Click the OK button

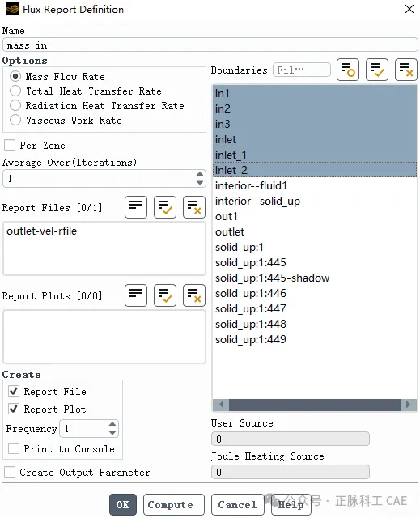pyautogui.click(x=122, y=504)
